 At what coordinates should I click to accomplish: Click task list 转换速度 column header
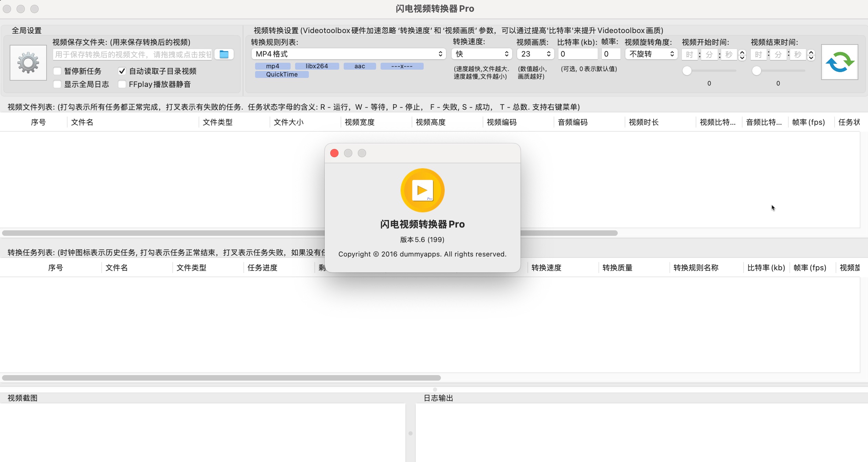point(563,268)
